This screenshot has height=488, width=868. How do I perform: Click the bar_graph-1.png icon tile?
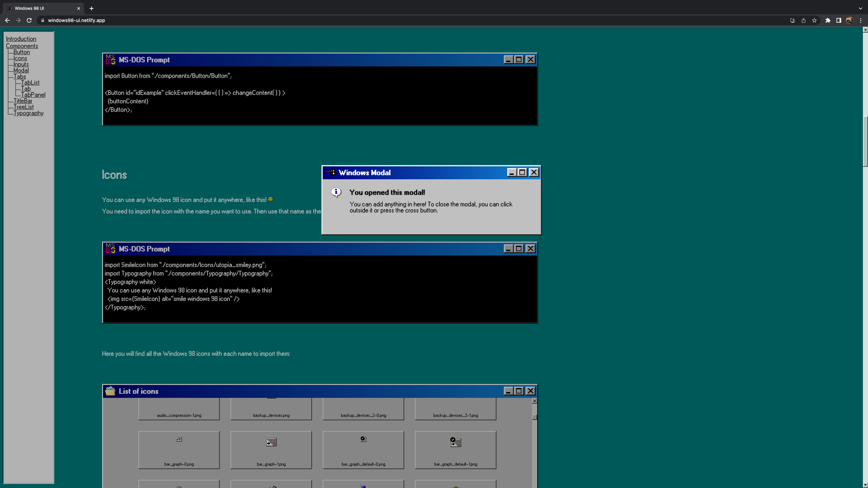271,450
